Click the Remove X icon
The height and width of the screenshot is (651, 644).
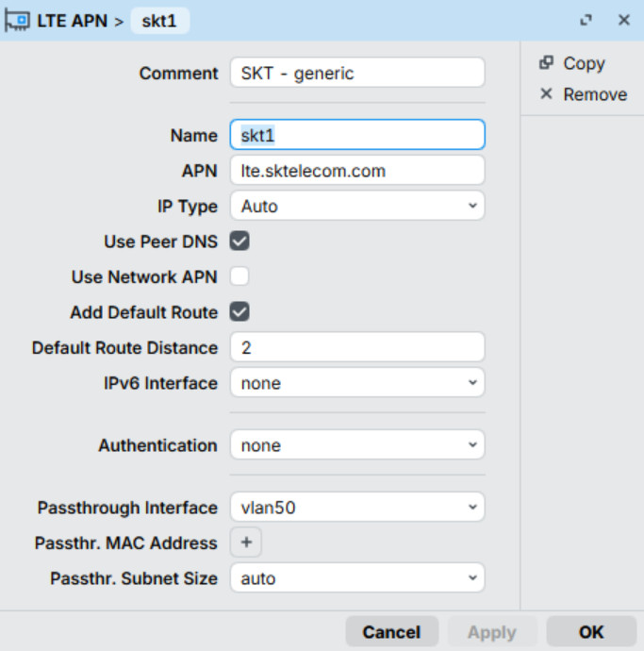click(x=546, y=94)
